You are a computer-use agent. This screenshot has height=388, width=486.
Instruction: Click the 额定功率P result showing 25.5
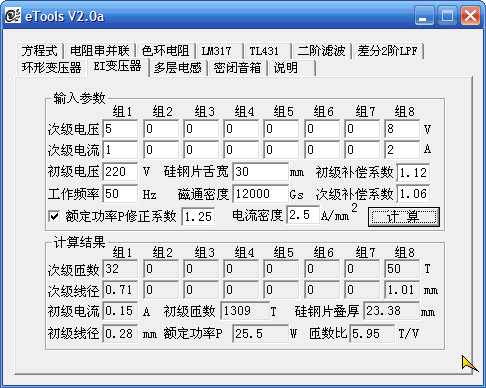260,334
